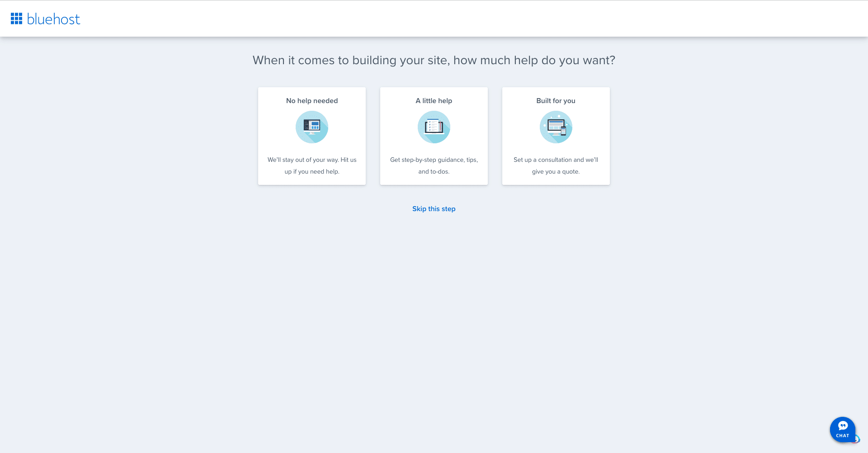Click the multi-device icon under Built for you
Screen dimensions: 868x453
tap(556, 127)
